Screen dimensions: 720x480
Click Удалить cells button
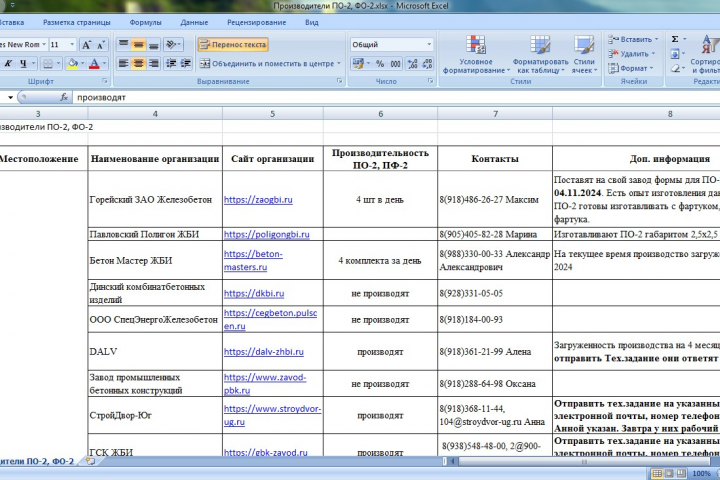coord(631,54)
